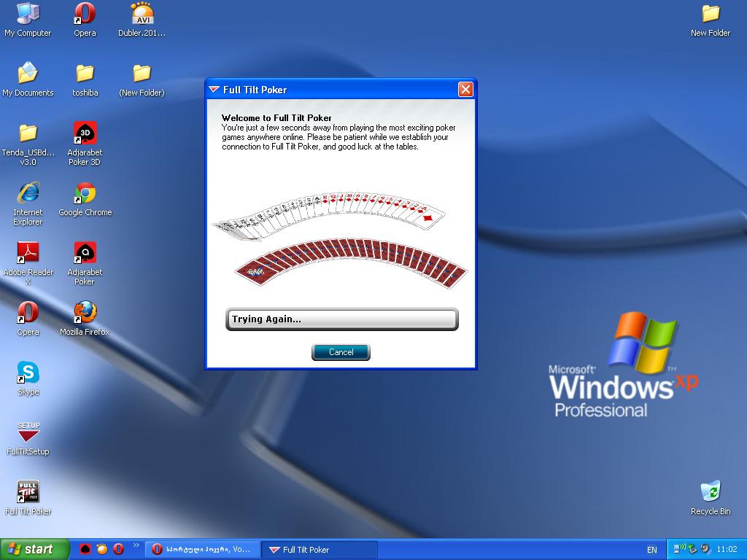Select the Adjarabet Poker desktop shortcut
The height and width of the screenshot is (560, 747).
85,264
